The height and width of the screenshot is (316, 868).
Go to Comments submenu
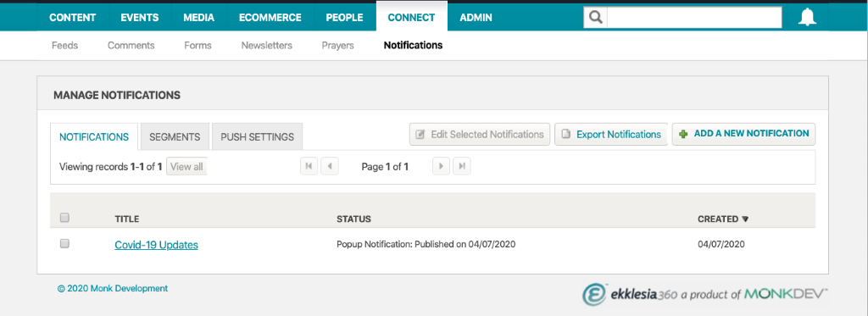131,46
